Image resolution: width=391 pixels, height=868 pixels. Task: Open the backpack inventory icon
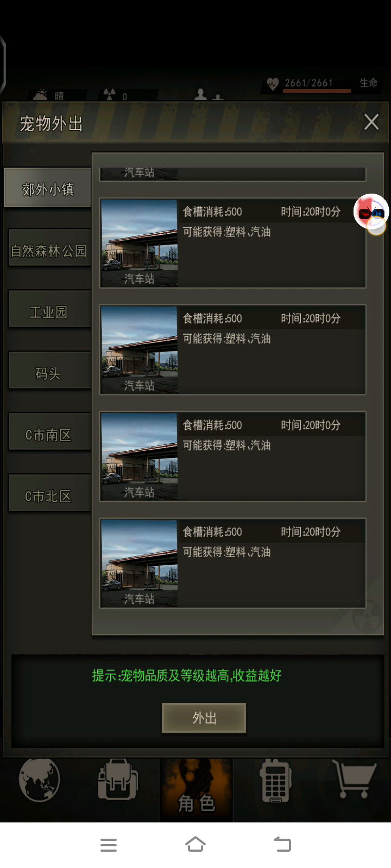click(x=117, y=780)
